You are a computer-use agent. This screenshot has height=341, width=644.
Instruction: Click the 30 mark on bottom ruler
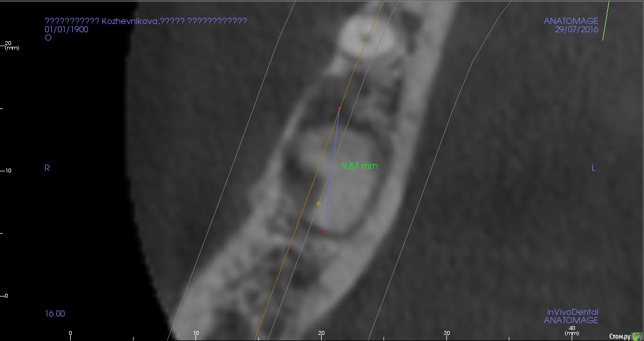(x=446, y=333)
